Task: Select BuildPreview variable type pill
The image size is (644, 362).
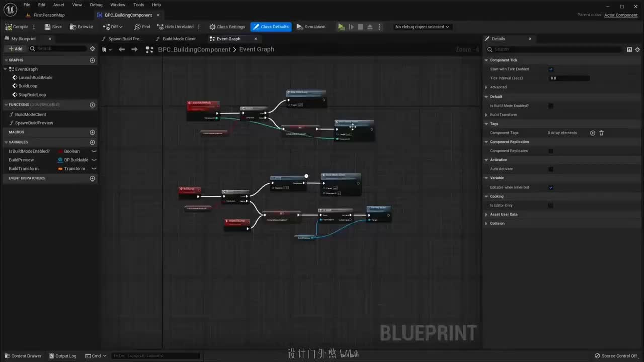Action: [x=73, y=160]
